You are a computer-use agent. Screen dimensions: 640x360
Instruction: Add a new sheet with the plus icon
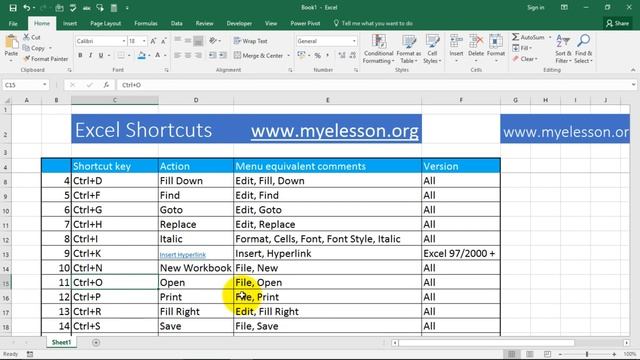(96, 342)
